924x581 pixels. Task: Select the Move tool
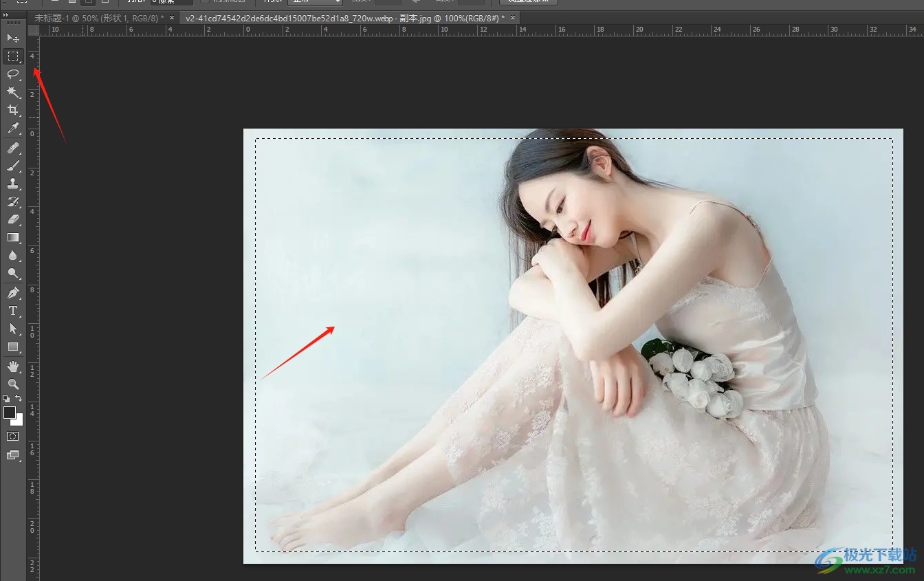point(12,38)
